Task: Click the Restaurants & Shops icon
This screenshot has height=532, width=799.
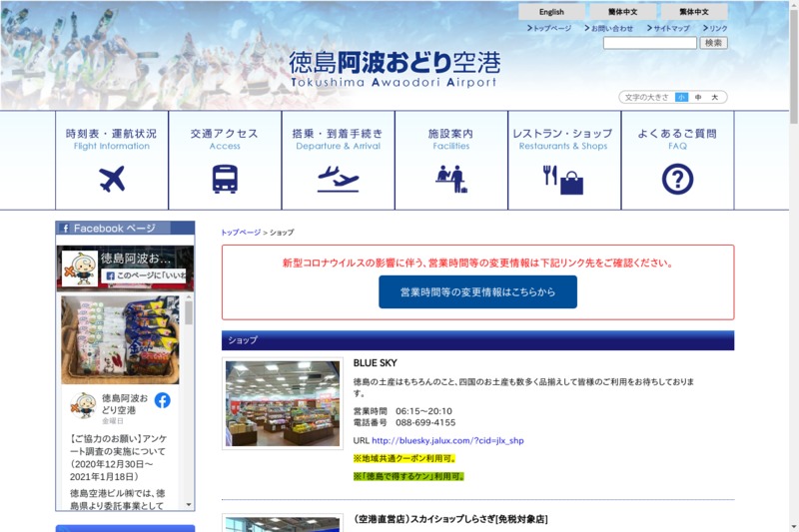Action: tap(563, 180)
